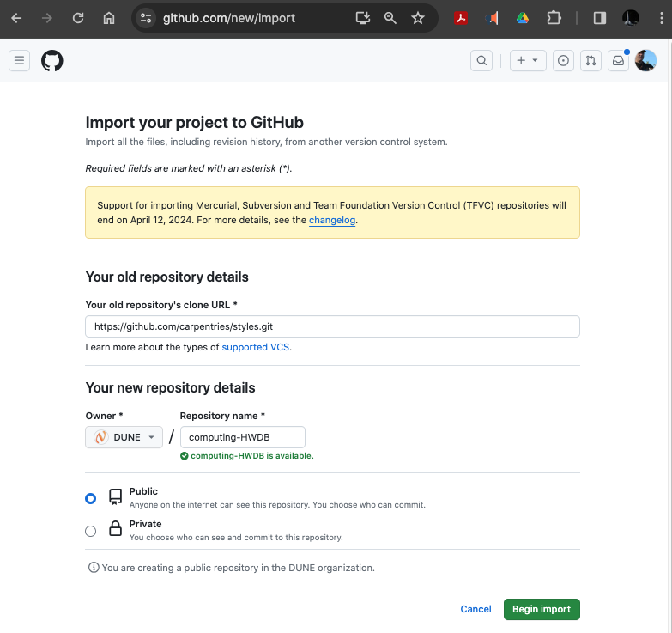Toggle the Chrome side panel

point(600,17)
